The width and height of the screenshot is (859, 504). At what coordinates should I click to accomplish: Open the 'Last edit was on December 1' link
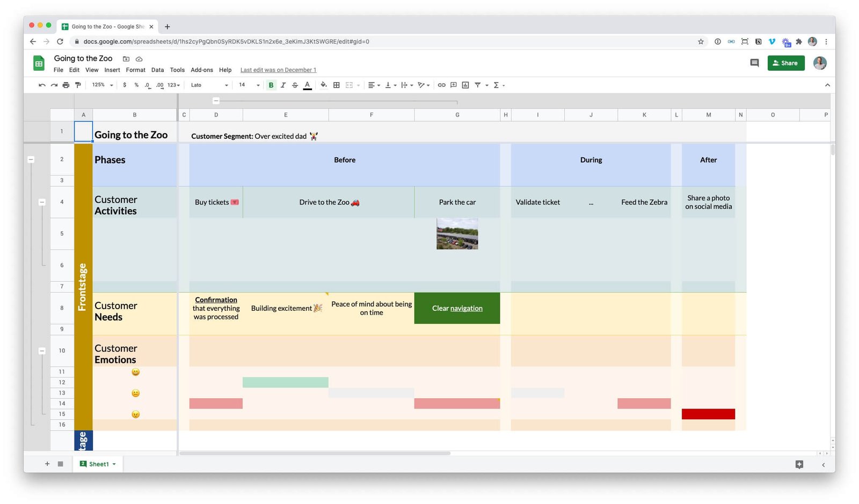[x=278, y=70]
